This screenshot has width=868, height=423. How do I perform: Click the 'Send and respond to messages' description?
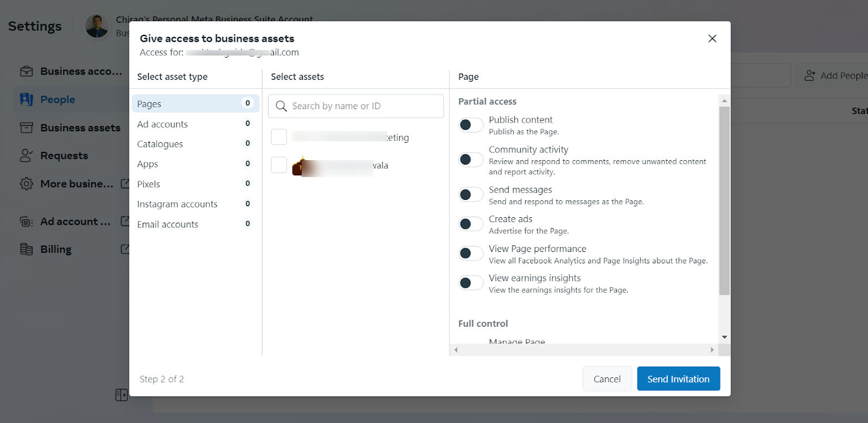pyautogui.click(x=566, y=202)
